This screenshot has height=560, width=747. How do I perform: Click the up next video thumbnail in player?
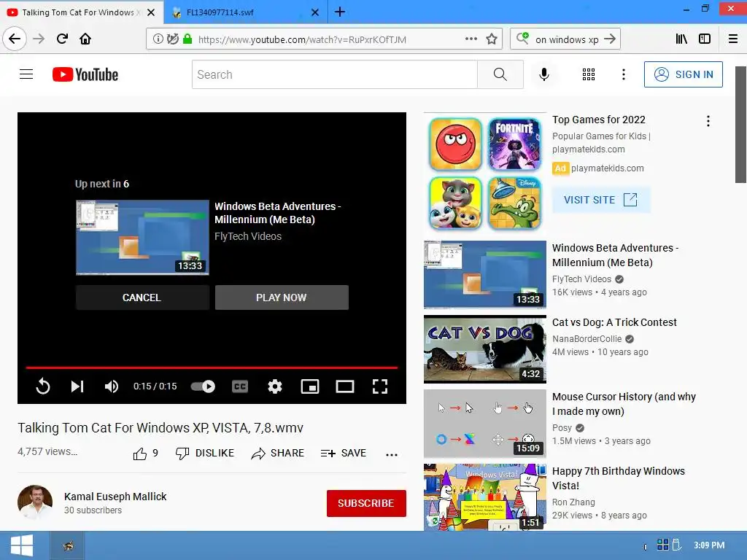142,238
